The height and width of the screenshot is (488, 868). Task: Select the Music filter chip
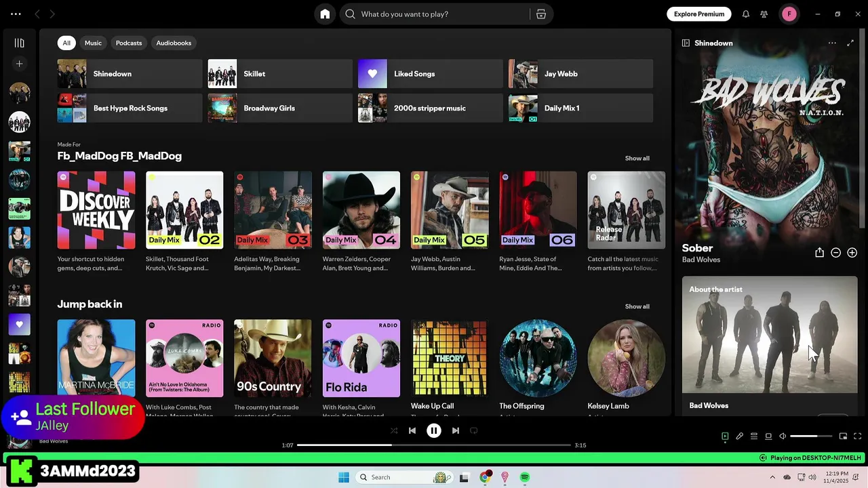pos(93,43)
